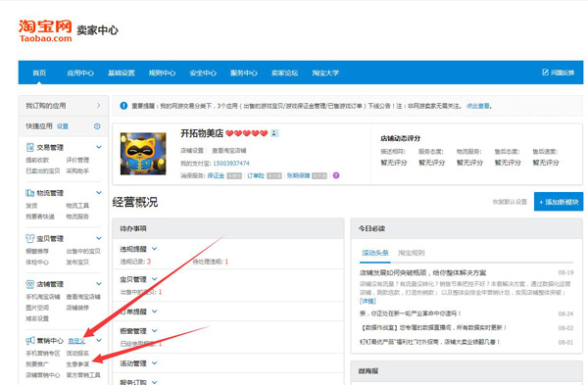Click the red hearts shop rating
Screen dimensions: 588x385
point(246,133)
